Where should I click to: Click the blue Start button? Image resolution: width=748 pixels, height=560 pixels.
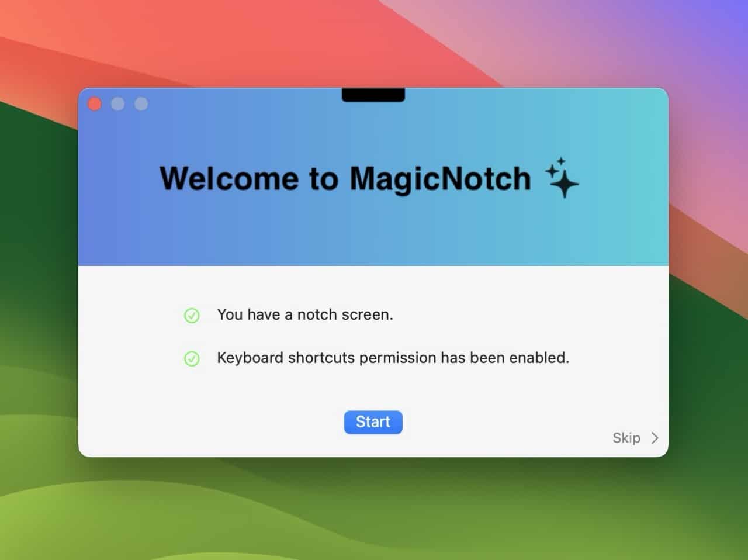373,422
